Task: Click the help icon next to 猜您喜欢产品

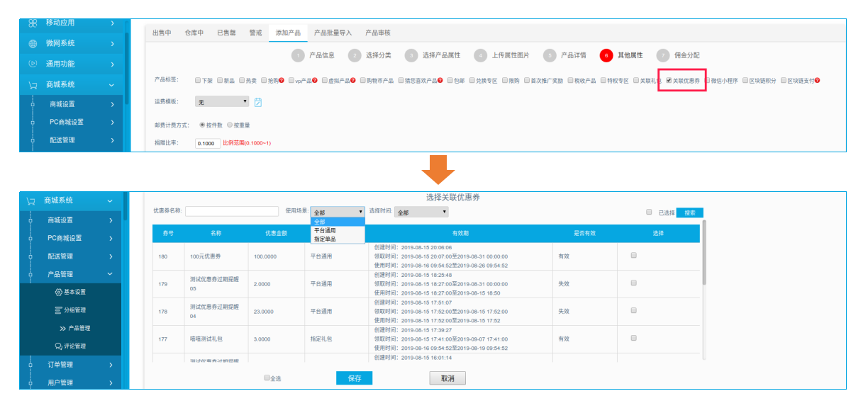Action: click(440, 81)
